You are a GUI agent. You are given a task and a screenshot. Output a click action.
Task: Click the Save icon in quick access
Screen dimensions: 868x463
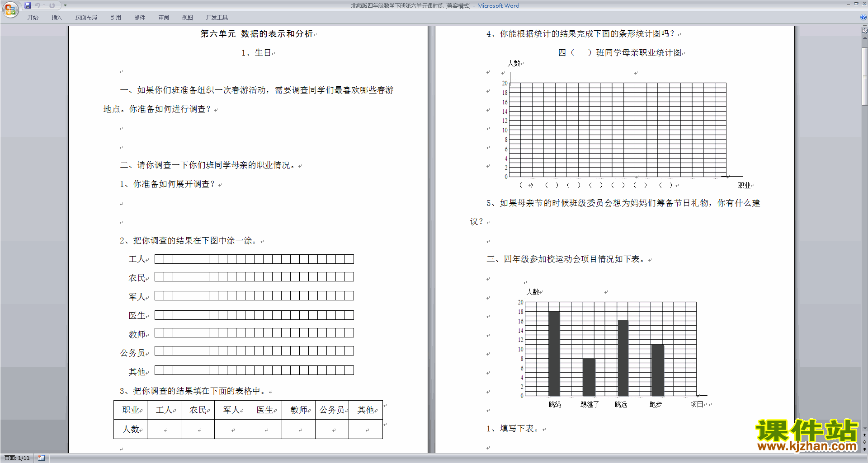(x=28, y=5)
